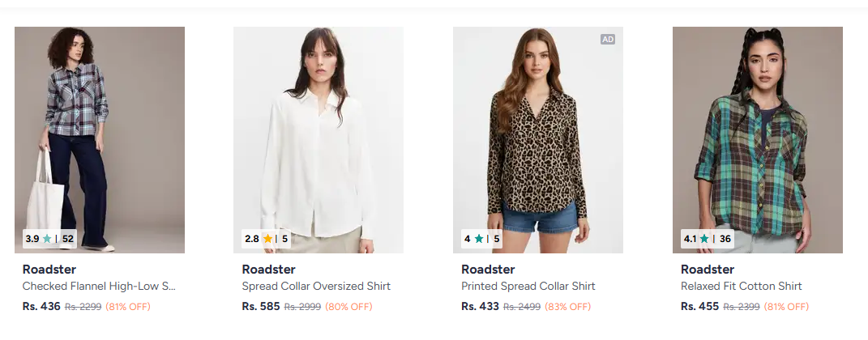868x340 pixels.
Task: Click the 4.1 star rating badge
Action: pos(708,239)
